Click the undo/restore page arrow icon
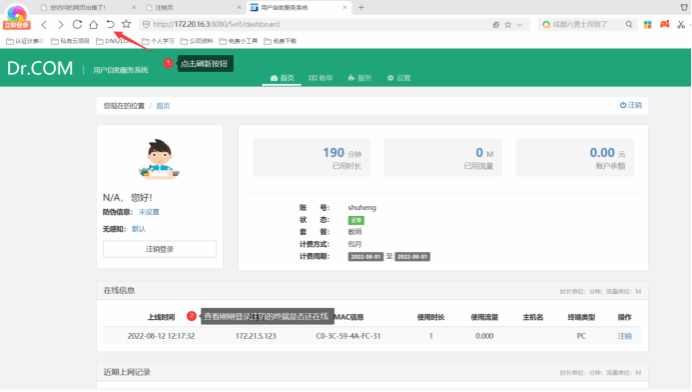The width and height of the screenshot is (692, 392). click(110, 24)
